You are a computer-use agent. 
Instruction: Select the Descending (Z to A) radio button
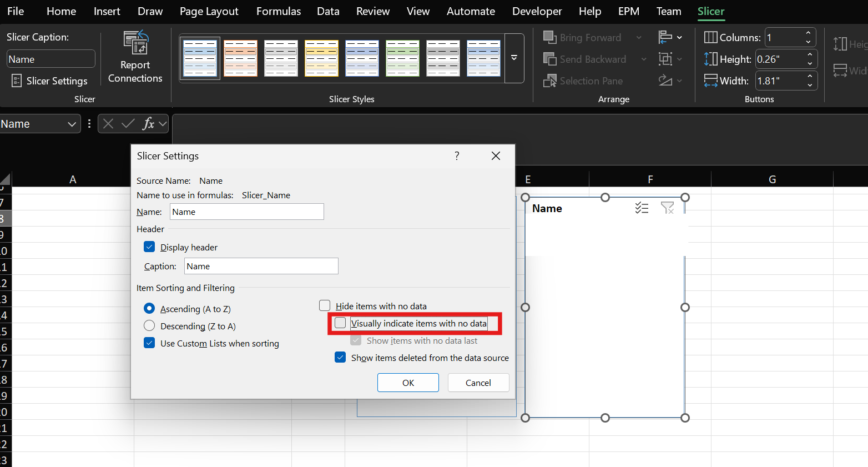(x=149, y=326)
